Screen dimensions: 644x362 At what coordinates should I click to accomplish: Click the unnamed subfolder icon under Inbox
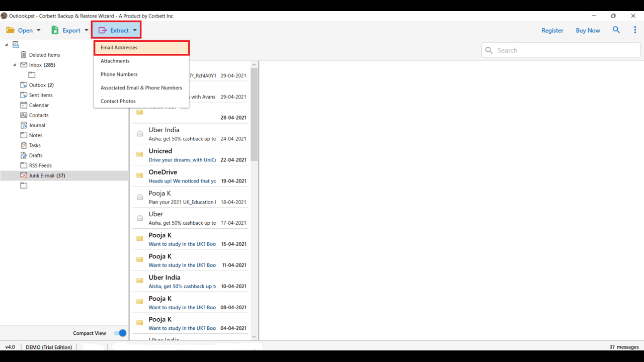(32, 75)
